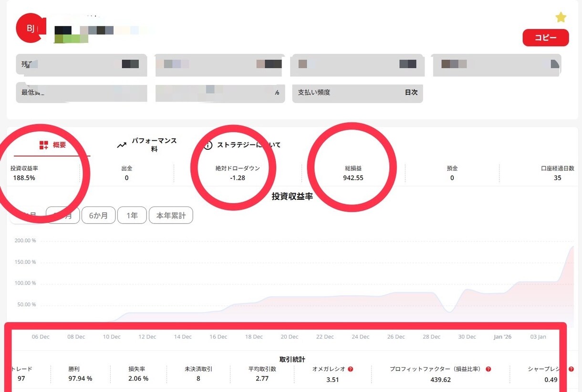Click the 支払い頻度 日次 field
582x392 pixels.
tap(358, 93)
